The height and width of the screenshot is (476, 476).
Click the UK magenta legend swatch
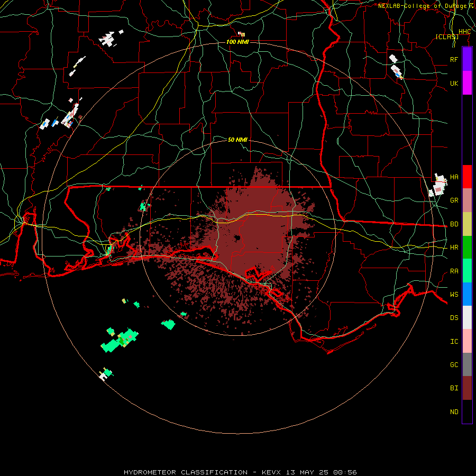click(467, 83)
